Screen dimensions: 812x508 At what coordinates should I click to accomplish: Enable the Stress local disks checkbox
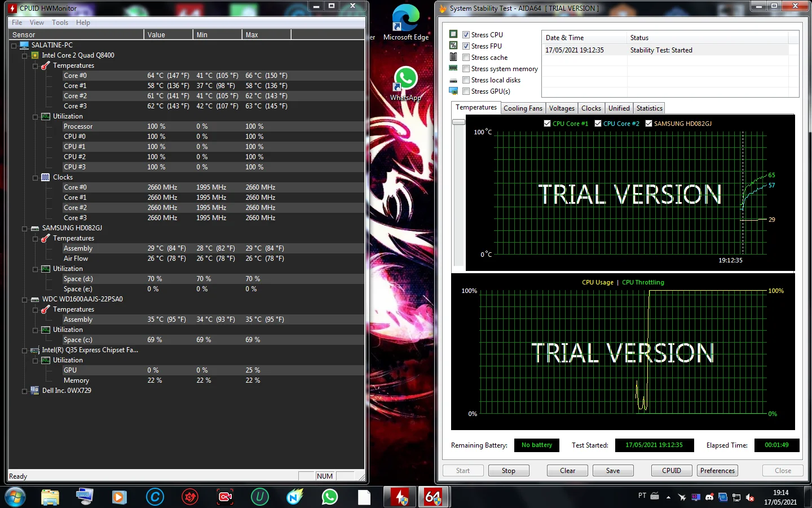point(466,80)
